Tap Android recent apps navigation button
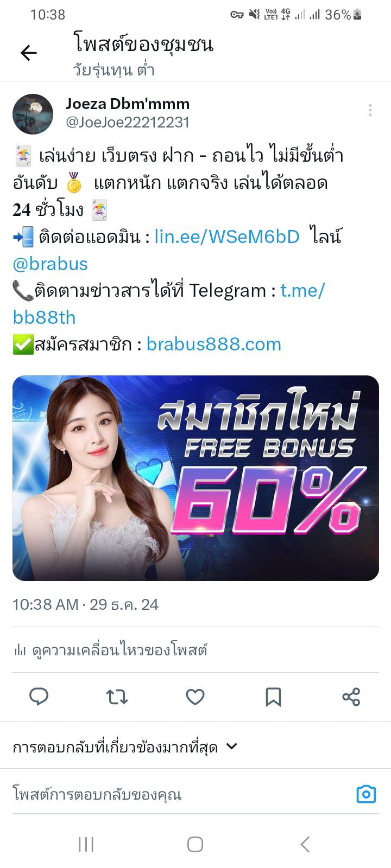The width and height of the screenshot is (391, 868). coord(86,844)
